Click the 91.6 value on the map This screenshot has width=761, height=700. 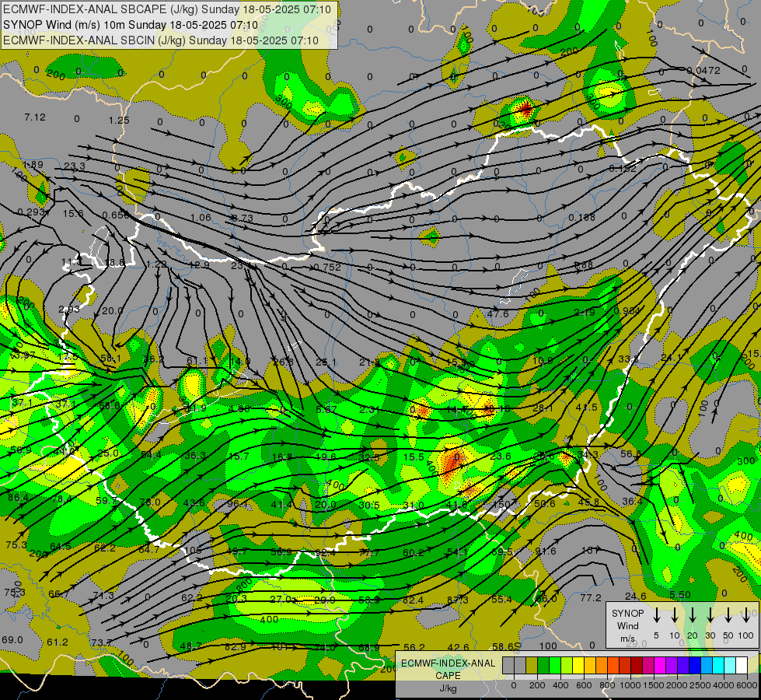546,551
